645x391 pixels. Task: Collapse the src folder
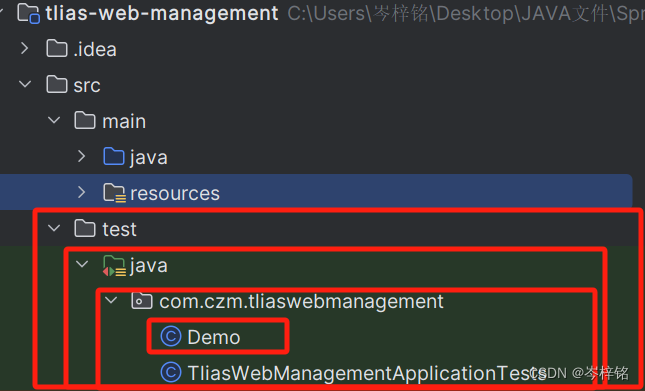click(x=25, y=84)
